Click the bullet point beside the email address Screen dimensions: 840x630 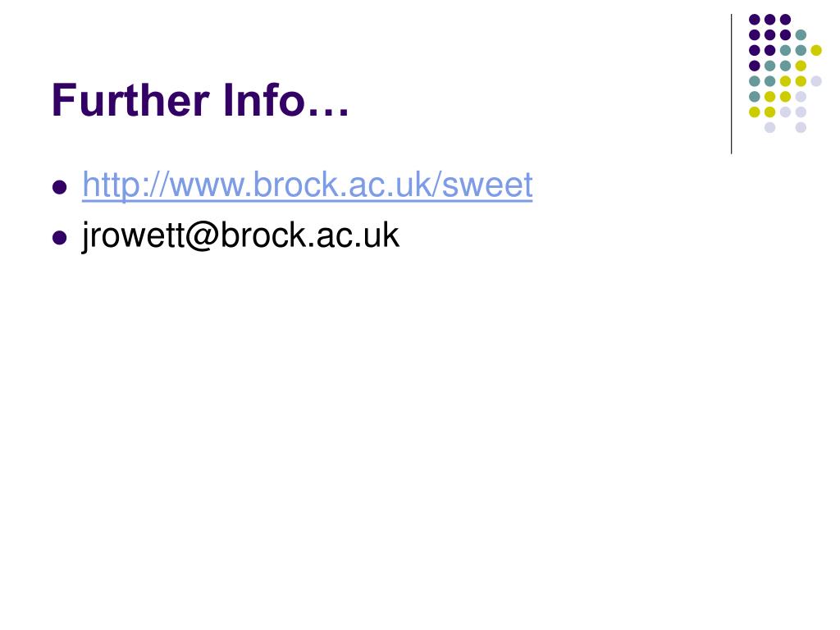tap(59, 237)
